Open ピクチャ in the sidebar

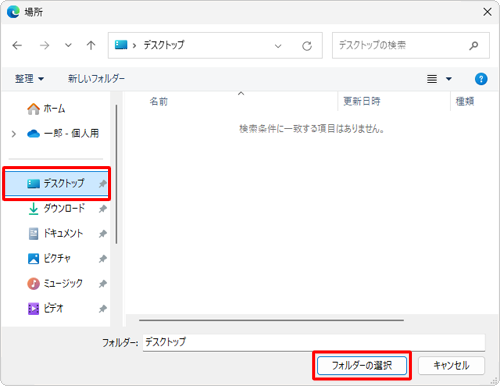click(49, 258)
